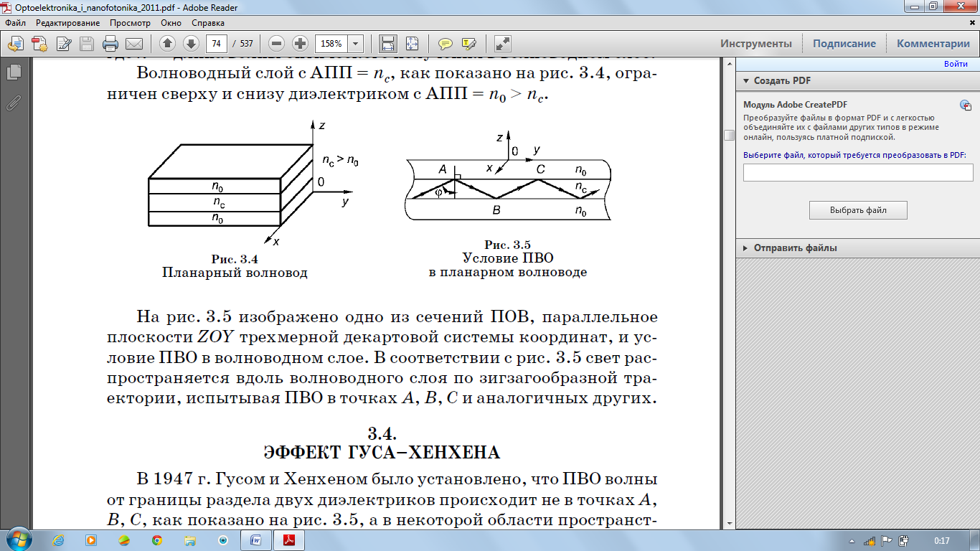Open the media player taskbar icon
Viewport: 980px width, 551px height.
tap(91, 540)
